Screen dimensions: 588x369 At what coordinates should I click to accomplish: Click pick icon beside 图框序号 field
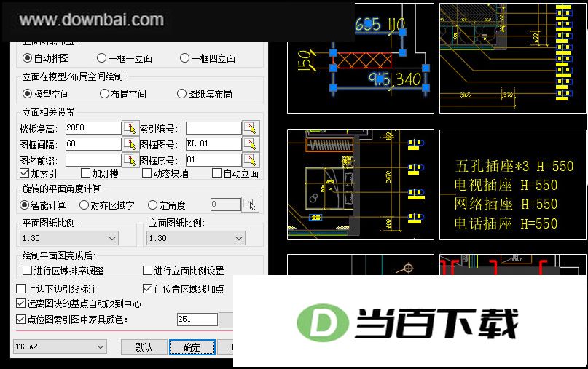point(251,160)
